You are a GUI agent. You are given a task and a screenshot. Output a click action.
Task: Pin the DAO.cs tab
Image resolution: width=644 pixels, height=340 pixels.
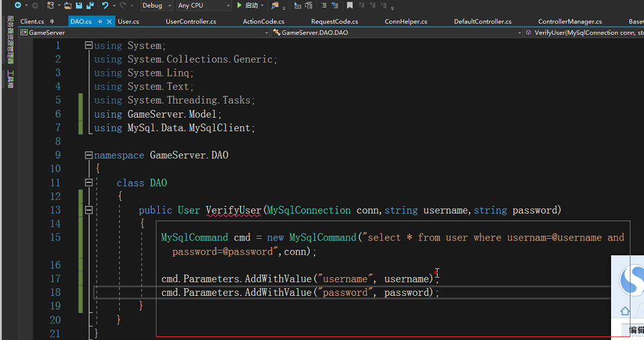100,21
